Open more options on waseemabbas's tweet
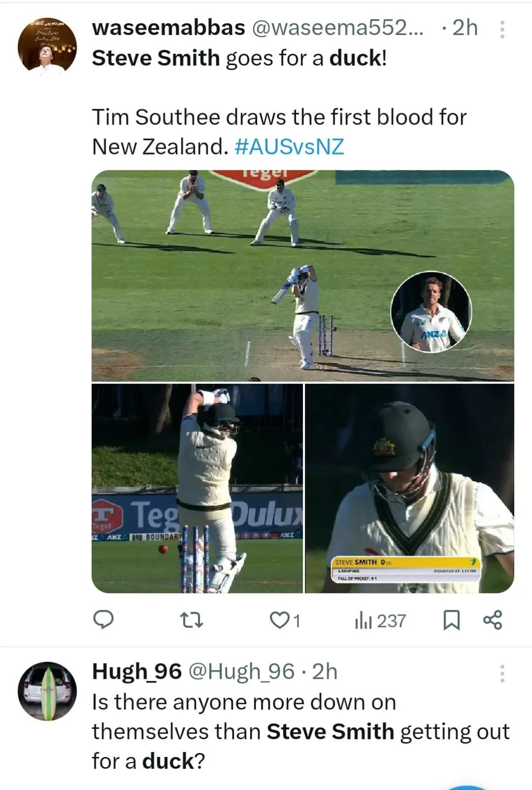Viewport: 532px width, 790px height. tap(502, 30)
